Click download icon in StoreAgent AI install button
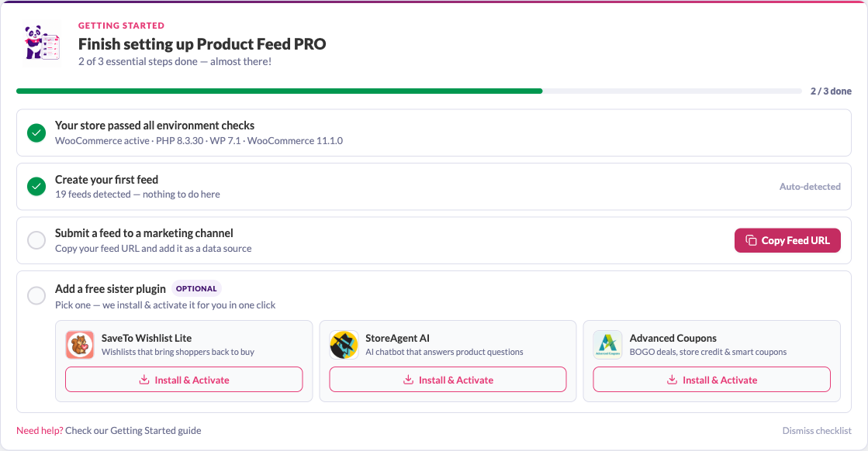 [408, 380]
